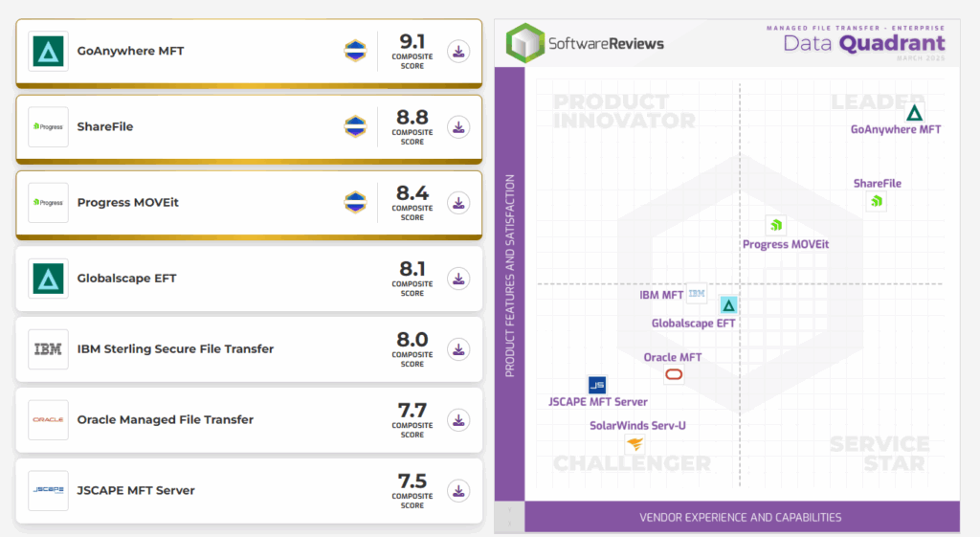Click the ShareFile Progress logo in the list

tap(48, 127)
